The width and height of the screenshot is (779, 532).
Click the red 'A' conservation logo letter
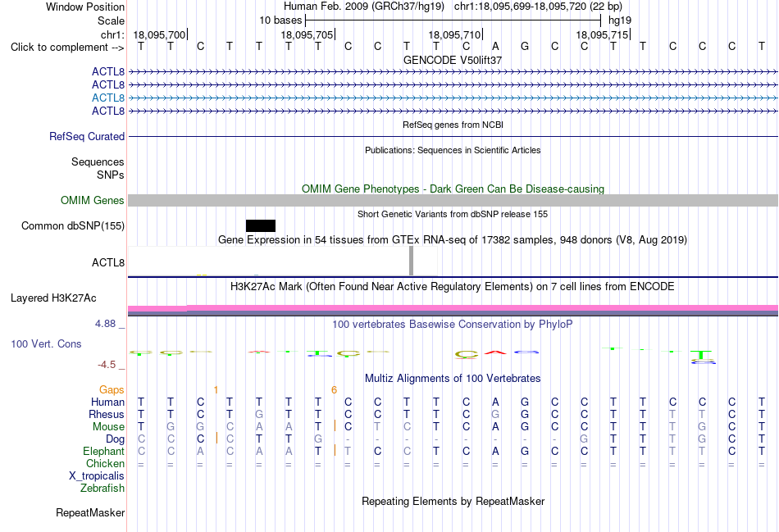[495, 352]
